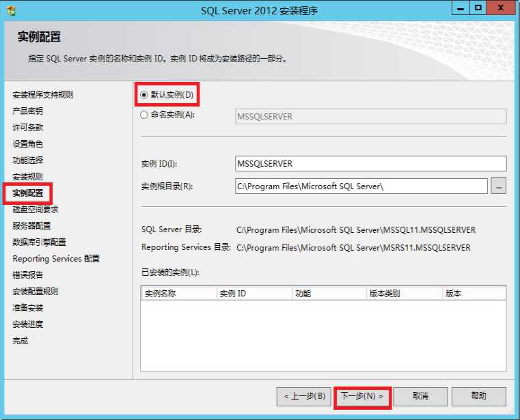The image size is (520, 420).
Task: Click the 版本类别 column header
Action: pos(405,294)
